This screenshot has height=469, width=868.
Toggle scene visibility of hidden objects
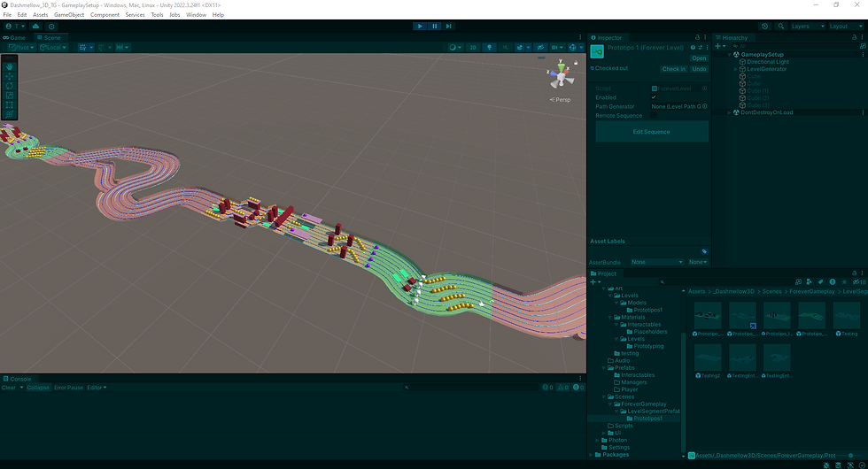point(540,48)
